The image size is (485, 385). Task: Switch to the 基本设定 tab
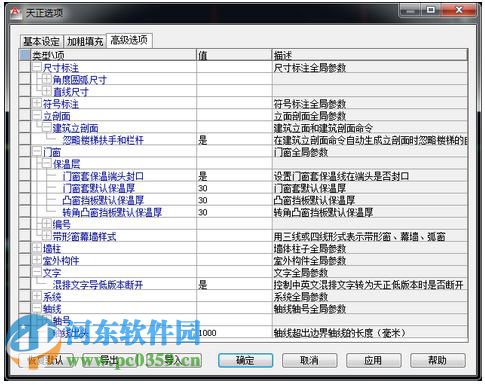pyautogui.click(x=41, y=42)
